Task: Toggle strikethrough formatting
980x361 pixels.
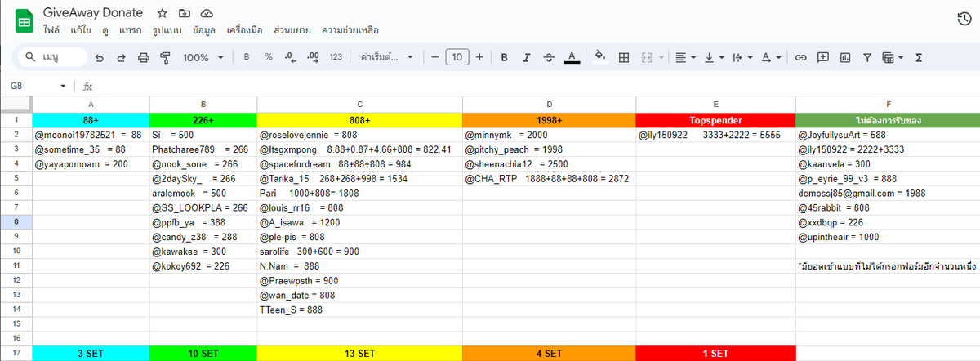Action: 549,57
